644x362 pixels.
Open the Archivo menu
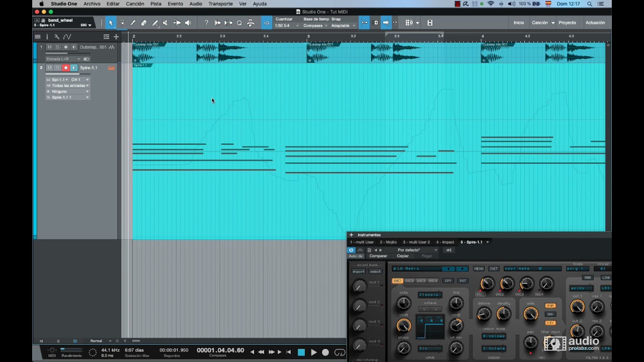click(x=92, y=4)
